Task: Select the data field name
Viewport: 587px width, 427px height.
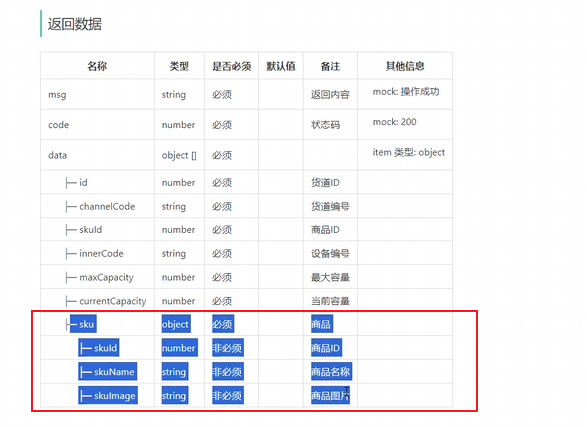Action: click(x=57, y=155)
